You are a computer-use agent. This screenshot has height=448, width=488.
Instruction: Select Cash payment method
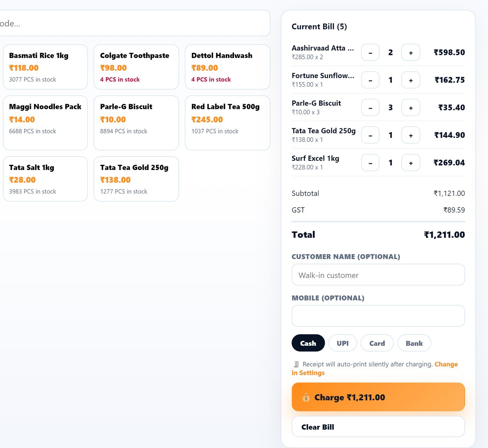[x=308, y=343]
